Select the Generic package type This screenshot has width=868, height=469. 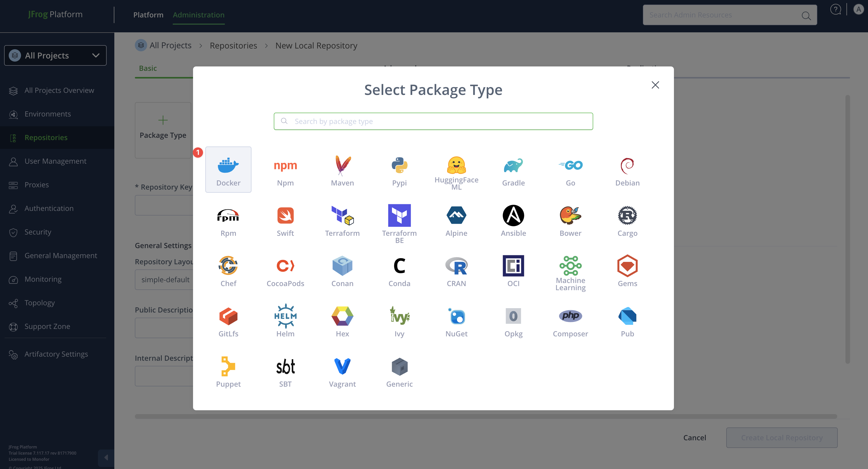point(399,371)
